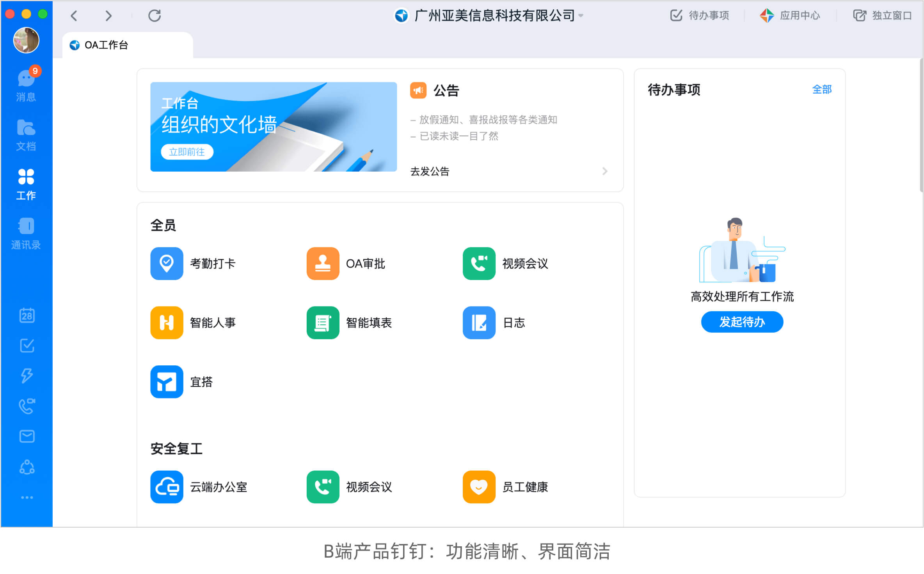
Task: Open the OA审批 approval app icon
Action: (323, 264)
